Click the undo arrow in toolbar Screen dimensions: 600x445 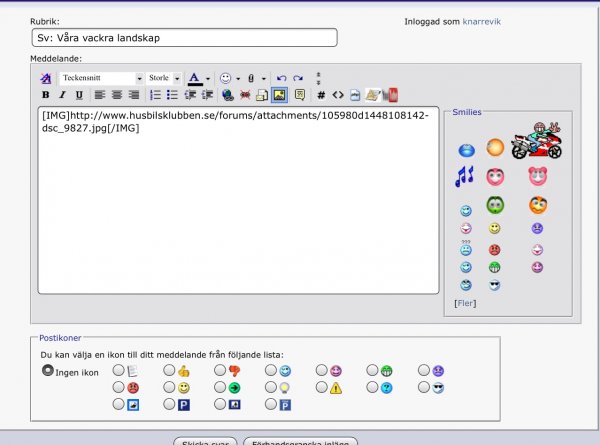(281, 78)
